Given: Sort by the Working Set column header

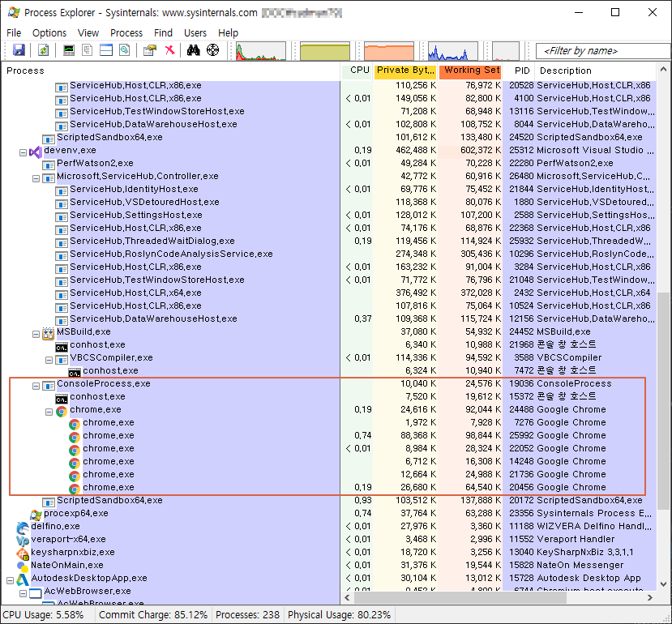Looking at the screenshot, I should pos(471,71).
